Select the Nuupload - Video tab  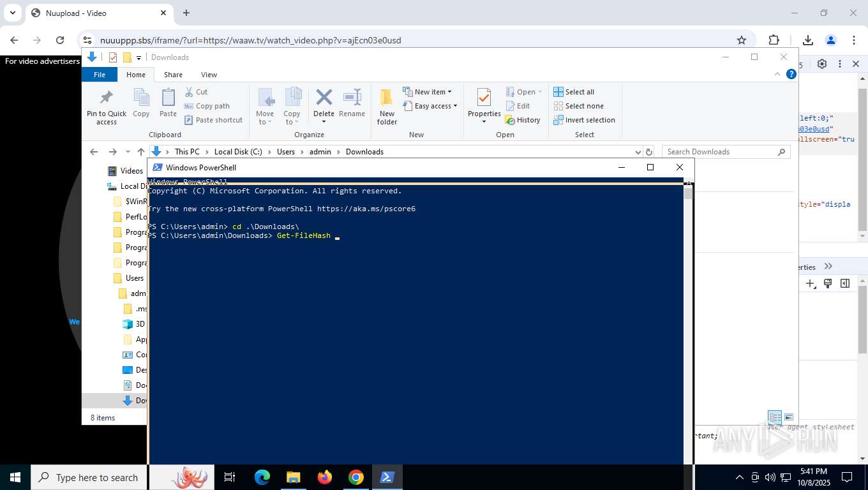[98, 13]
